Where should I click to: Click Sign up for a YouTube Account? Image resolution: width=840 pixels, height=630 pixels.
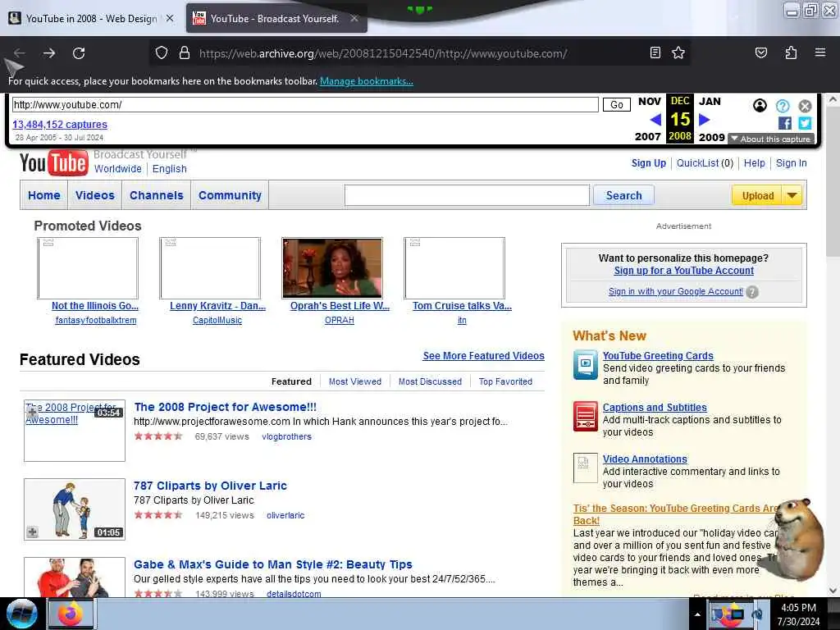click(683, 271)
